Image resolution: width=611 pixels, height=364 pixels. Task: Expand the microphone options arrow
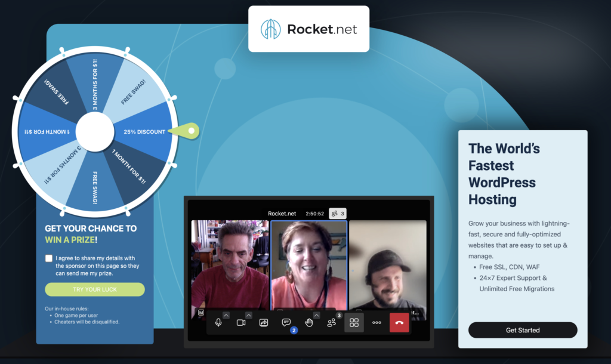coord(226,315)
